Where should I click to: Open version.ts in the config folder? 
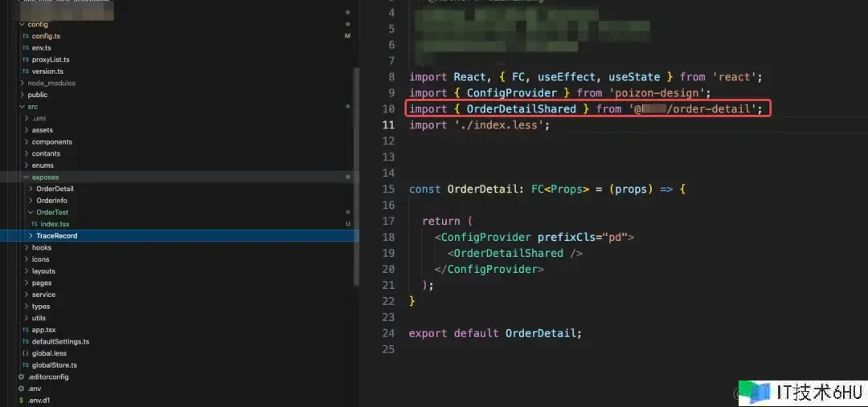(x=47, y=71)
